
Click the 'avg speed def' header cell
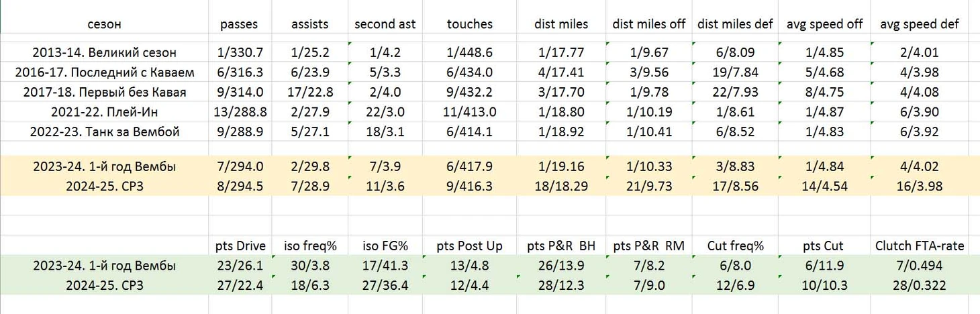[x=920, y=23]
